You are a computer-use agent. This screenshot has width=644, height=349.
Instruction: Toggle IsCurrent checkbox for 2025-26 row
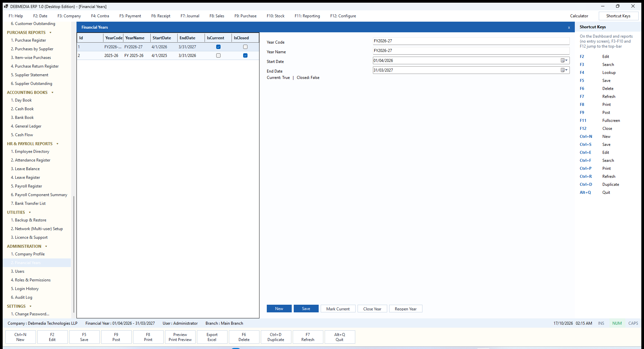[218, 56]
